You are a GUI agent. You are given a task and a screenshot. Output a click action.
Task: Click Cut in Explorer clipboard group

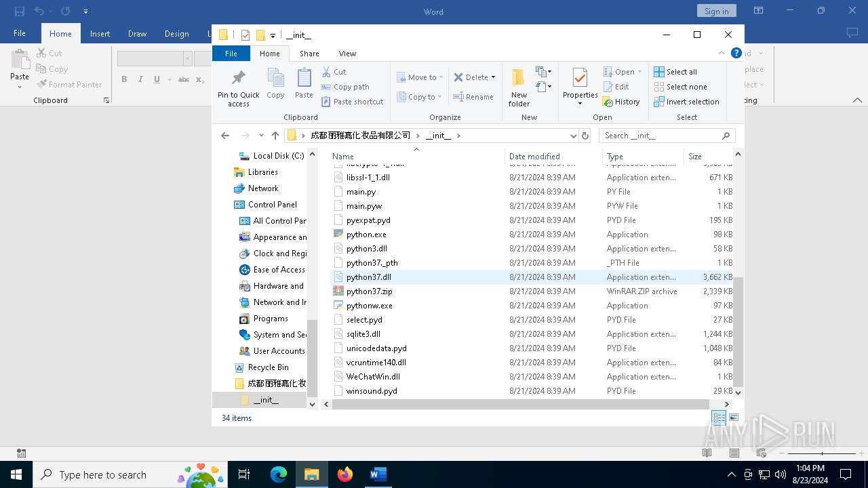pyautogui.click(x=334, y=72)
